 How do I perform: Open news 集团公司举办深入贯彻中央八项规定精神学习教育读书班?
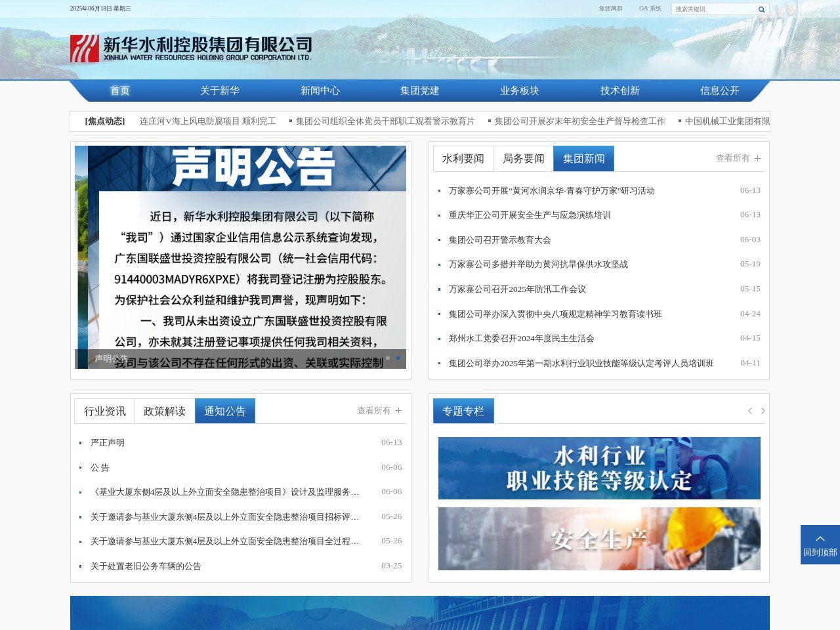(x=555, y=314)
